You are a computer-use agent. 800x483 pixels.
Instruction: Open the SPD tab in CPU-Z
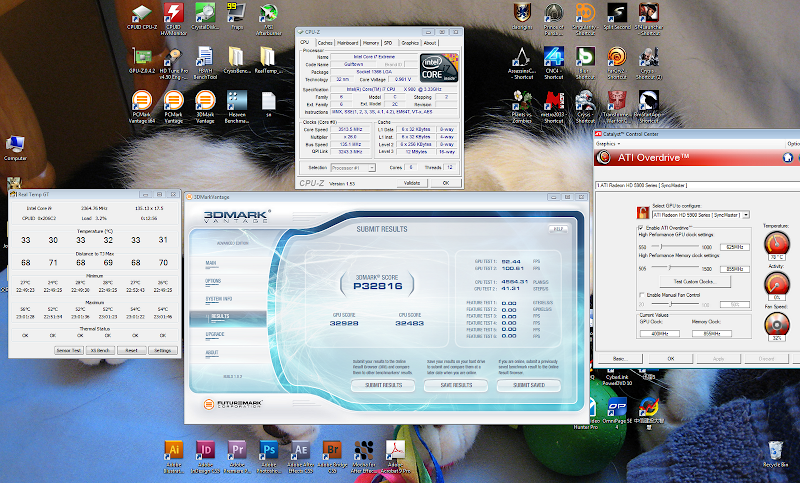coord(388,43)
